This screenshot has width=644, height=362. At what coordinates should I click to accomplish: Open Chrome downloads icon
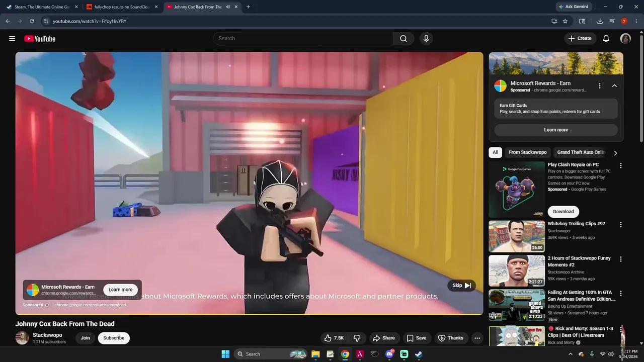(x=600, y=21)
